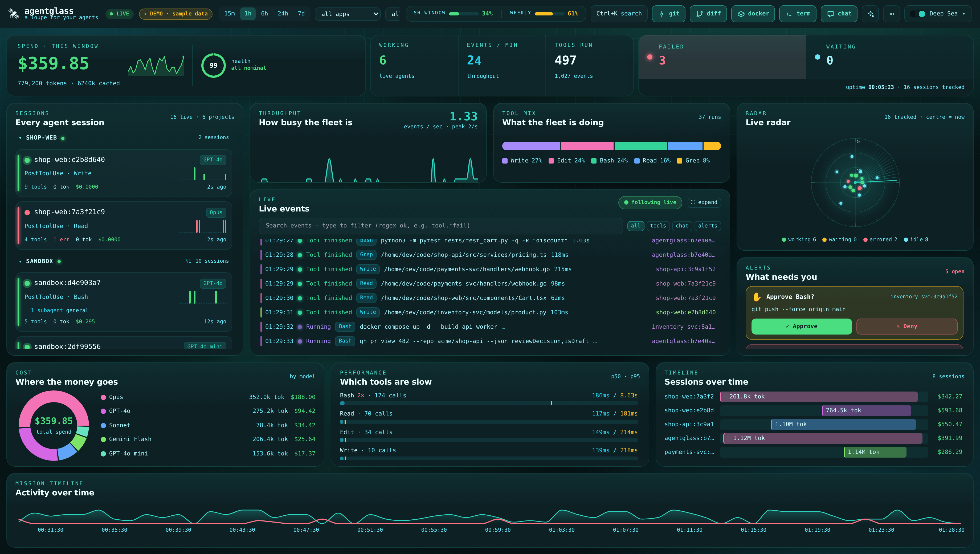Open Ctrl+K search
The image size is (980, 554).
click(619, 14)
